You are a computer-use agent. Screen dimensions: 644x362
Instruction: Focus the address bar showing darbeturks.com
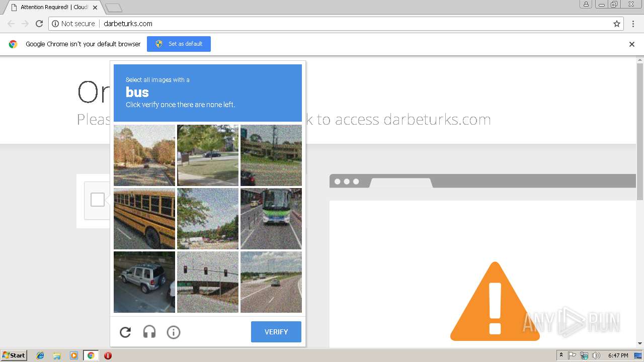[x=336, y=24]
